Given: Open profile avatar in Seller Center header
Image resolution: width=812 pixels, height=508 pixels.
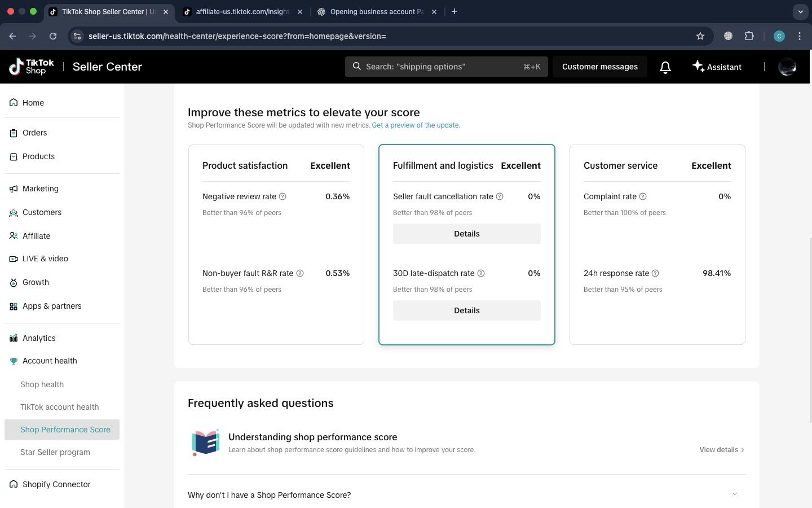Looking at the screenshot, I should (x=787, y=67).
